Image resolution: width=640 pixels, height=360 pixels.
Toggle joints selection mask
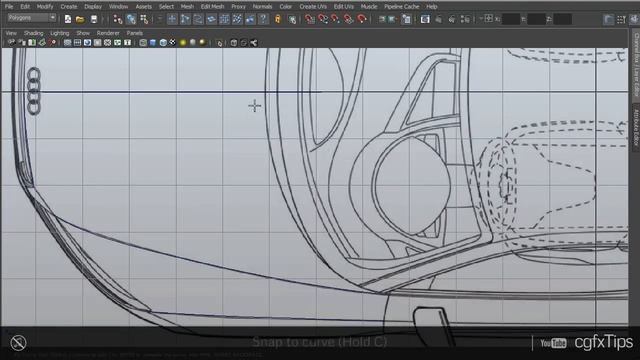(x=185, y=19)
